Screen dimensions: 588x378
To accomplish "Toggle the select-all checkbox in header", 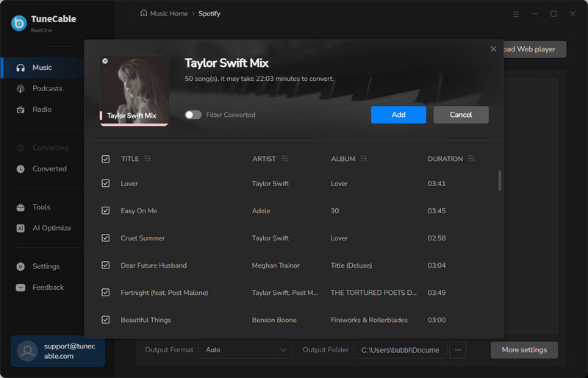I will click(106, 159).
